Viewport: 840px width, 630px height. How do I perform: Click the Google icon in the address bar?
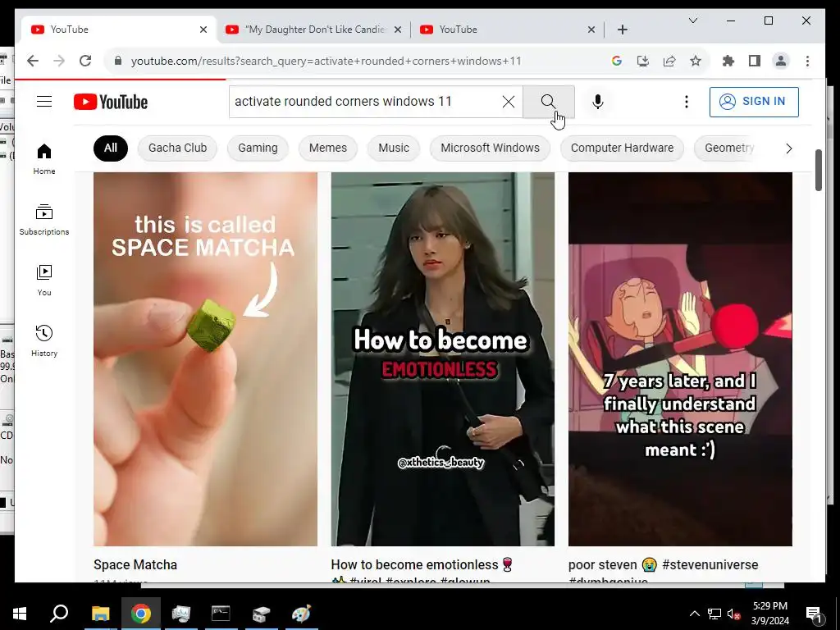(x=617, y=61)
